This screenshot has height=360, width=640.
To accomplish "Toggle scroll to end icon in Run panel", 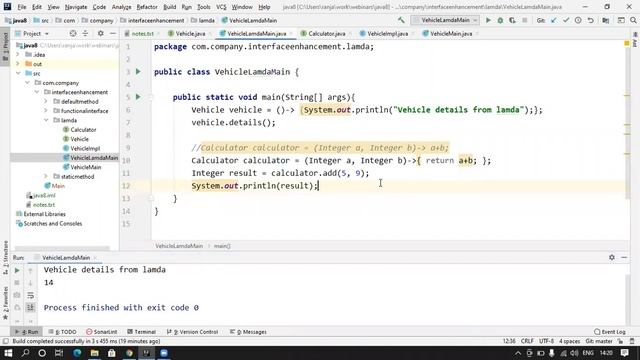I will click(x=31, y=307).
